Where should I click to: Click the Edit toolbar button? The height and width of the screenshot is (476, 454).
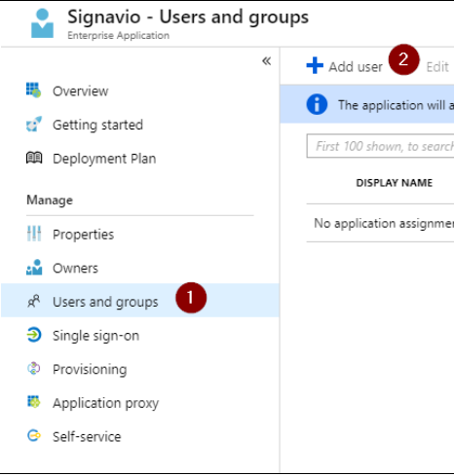click(x=437, y=67)
